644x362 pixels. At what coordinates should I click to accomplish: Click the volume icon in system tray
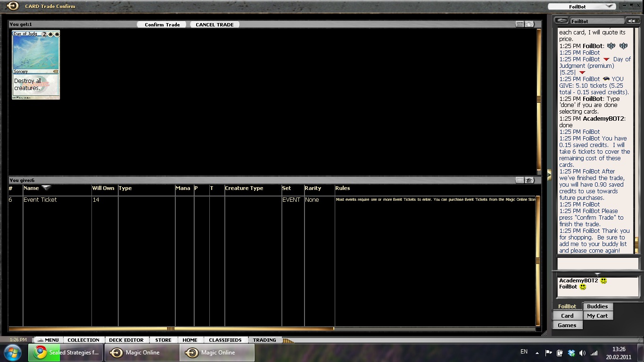582,353
